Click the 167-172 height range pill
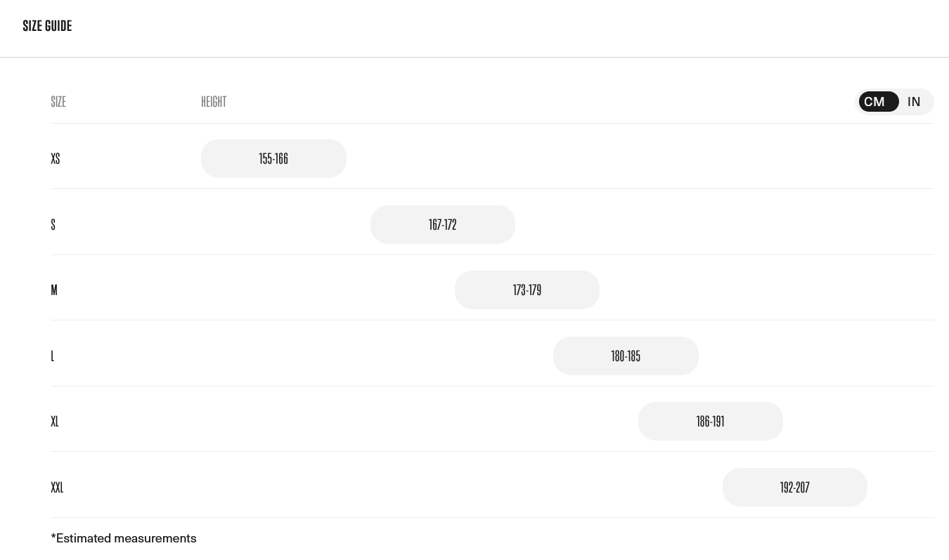The width and height of the screenshot is (949, 560). 443,225
